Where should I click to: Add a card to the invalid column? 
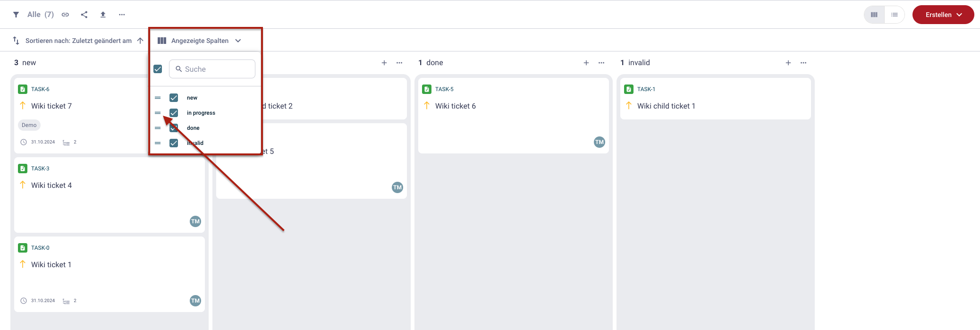tap(788, 63)
